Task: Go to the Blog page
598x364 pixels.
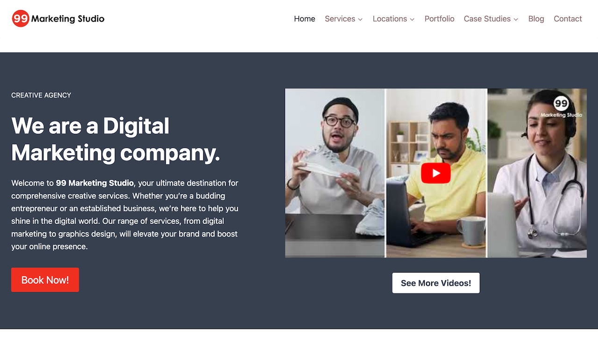Action: point(536,19)
